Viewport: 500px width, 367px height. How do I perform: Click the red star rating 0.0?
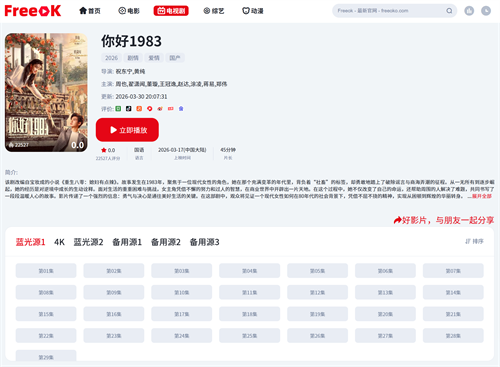point(108,150)
